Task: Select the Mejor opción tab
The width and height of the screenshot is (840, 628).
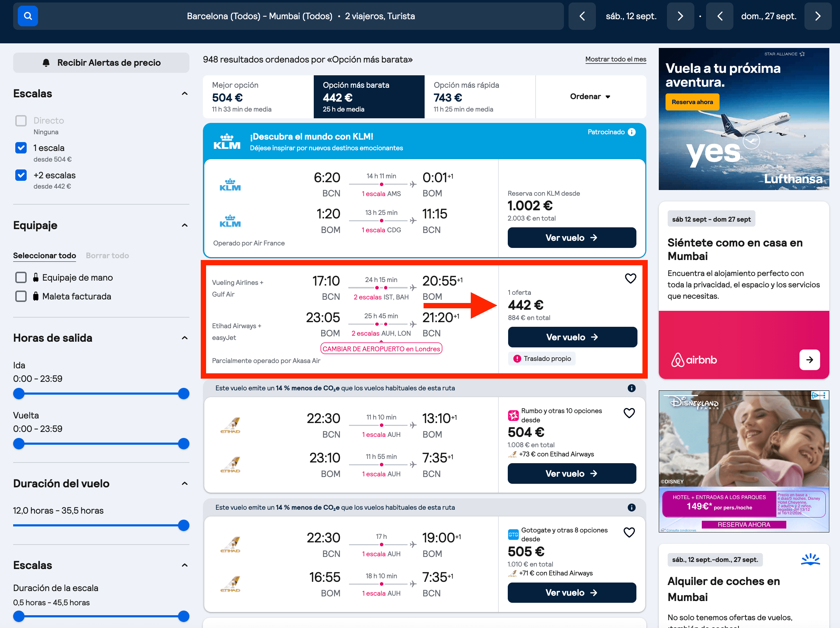Action: pos(258,97)
